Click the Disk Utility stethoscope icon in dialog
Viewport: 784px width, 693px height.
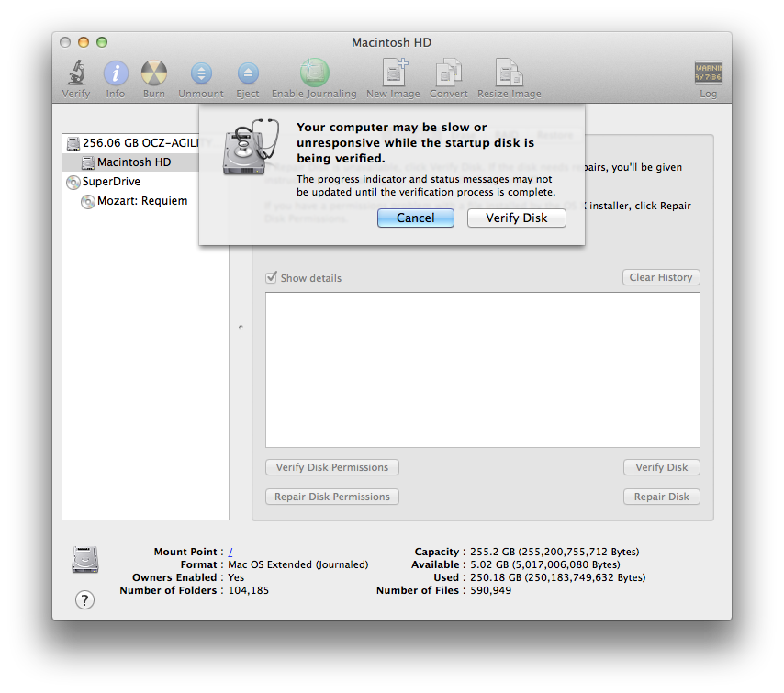tap(250, 147)
